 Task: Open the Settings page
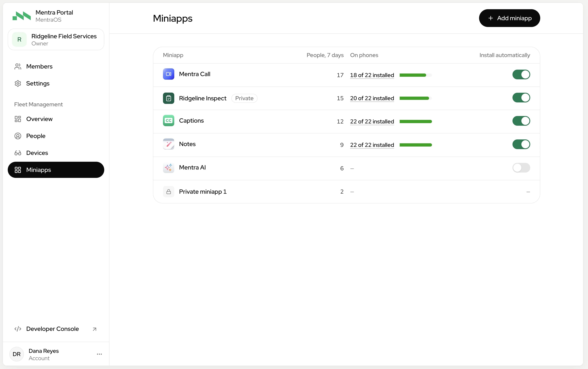(56, 84)
